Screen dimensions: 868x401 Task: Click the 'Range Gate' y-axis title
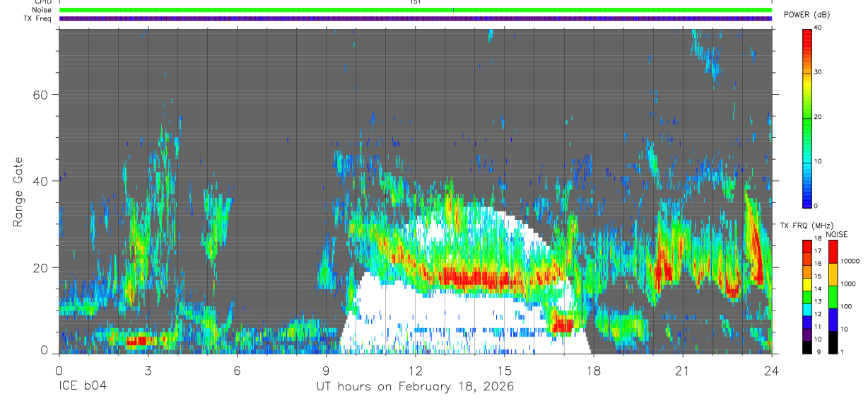click(18, 191)
